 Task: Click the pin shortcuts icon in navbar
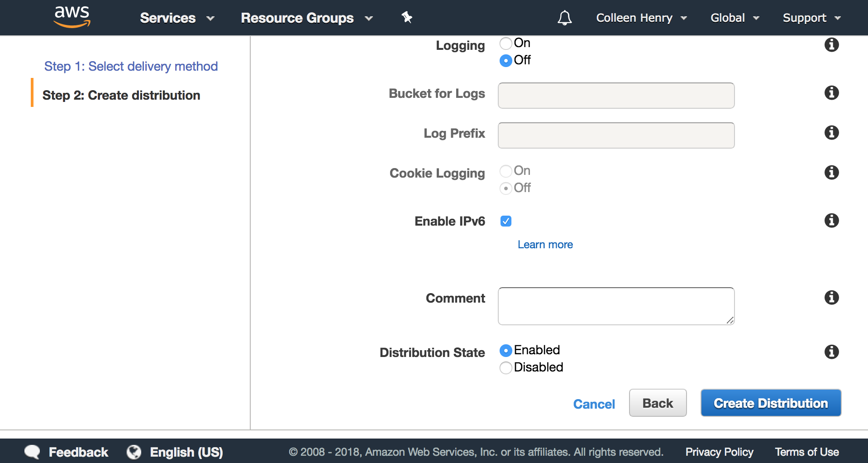(x=407, y=18)
